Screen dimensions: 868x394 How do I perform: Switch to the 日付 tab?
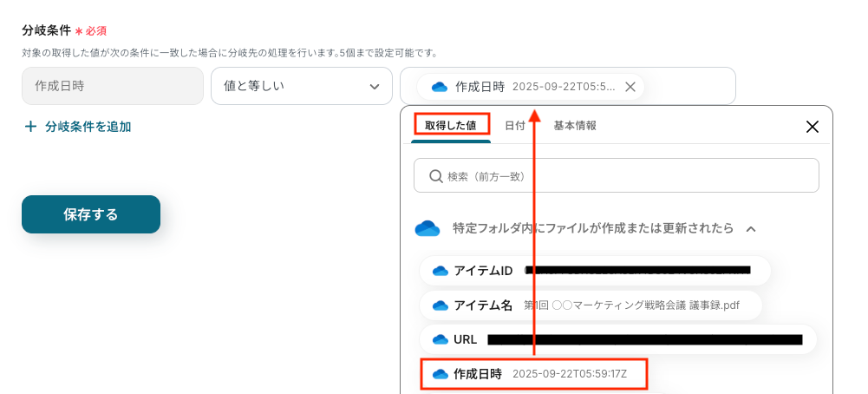(x=515, y=126)
